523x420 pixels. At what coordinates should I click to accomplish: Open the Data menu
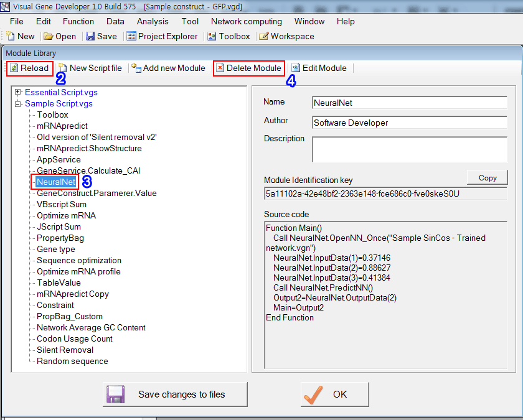pyautogui.click(x=115, y=21)
